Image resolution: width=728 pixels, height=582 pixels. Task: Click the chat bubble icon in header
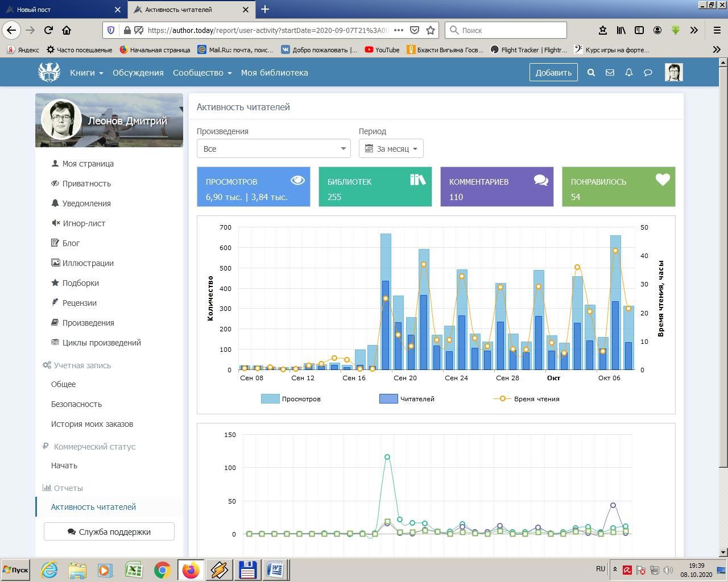coord(648,73)
